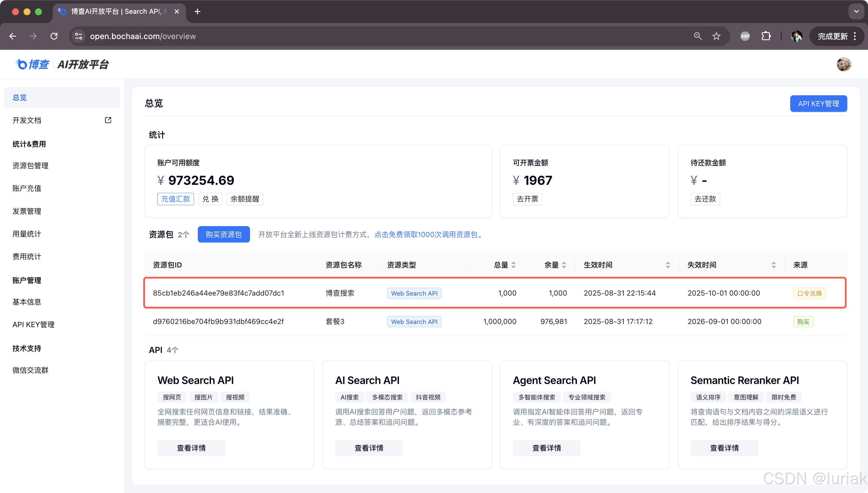The image size is (868, 493).
Task: Sort table by 生效时间 column
Action: tap(668, 265)
